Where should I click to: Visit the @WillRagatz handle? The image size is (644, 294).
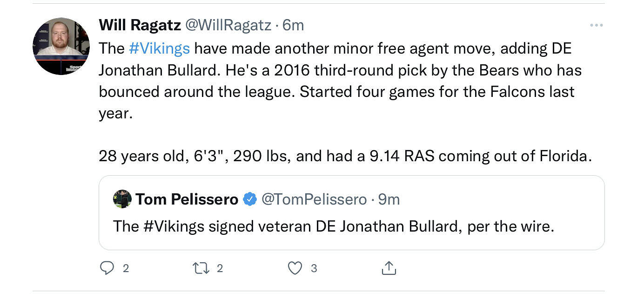pyautogui.click(x=228, y=25)
